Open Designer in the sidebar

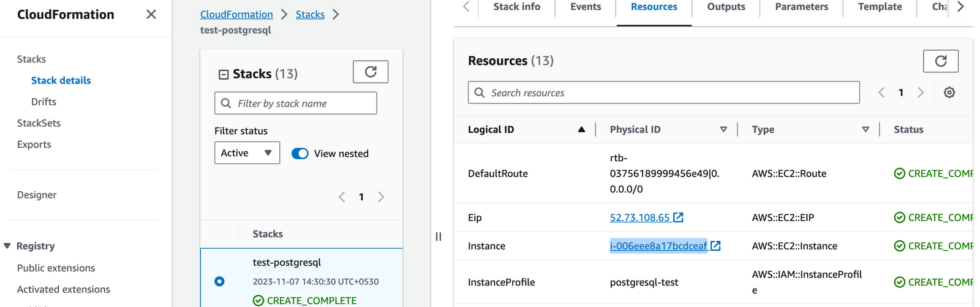point(37,195)
